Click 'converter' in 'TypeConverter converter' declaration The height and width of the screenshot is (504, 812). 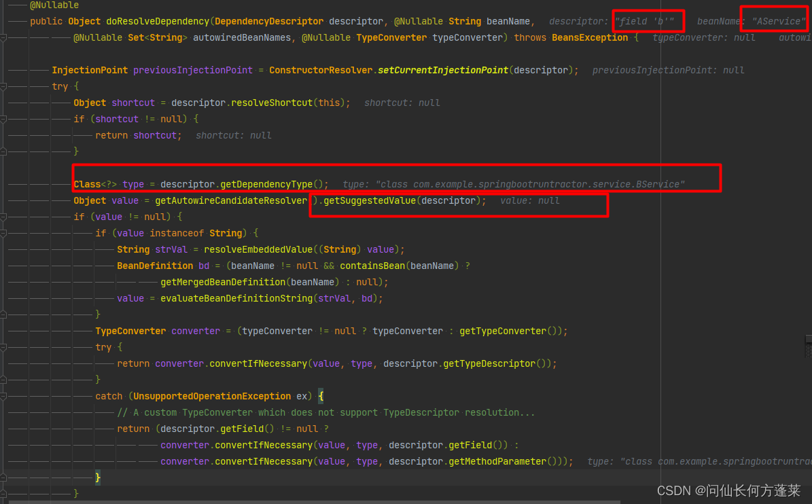pyautogui.click(x=196, y=331)
